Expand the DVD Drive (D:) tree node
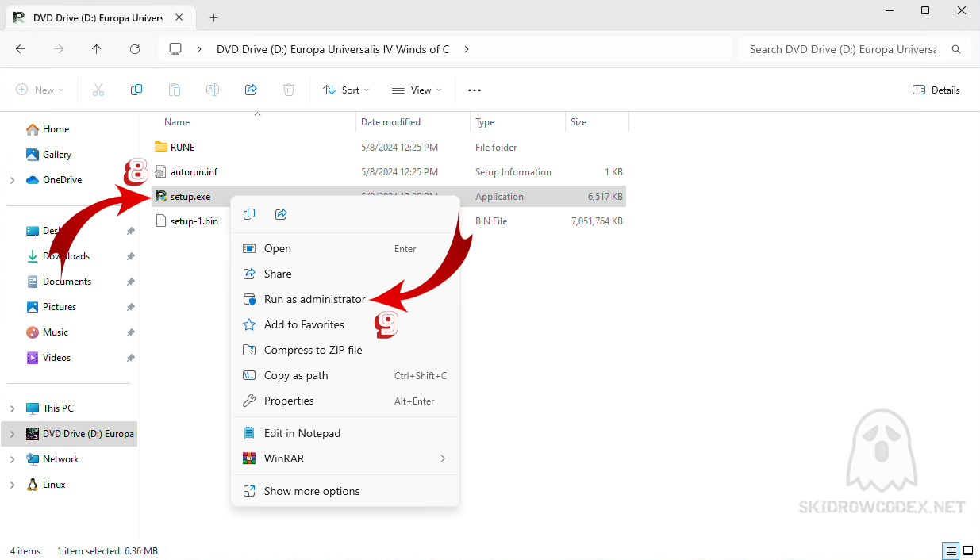The image size is (980, 560). coord(12,434)
